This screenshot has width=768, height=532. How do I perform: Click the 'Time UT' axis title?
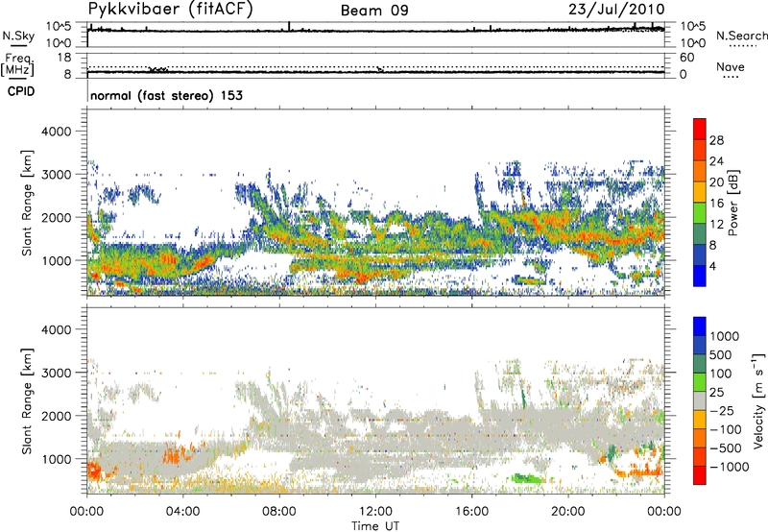[375, 526]
